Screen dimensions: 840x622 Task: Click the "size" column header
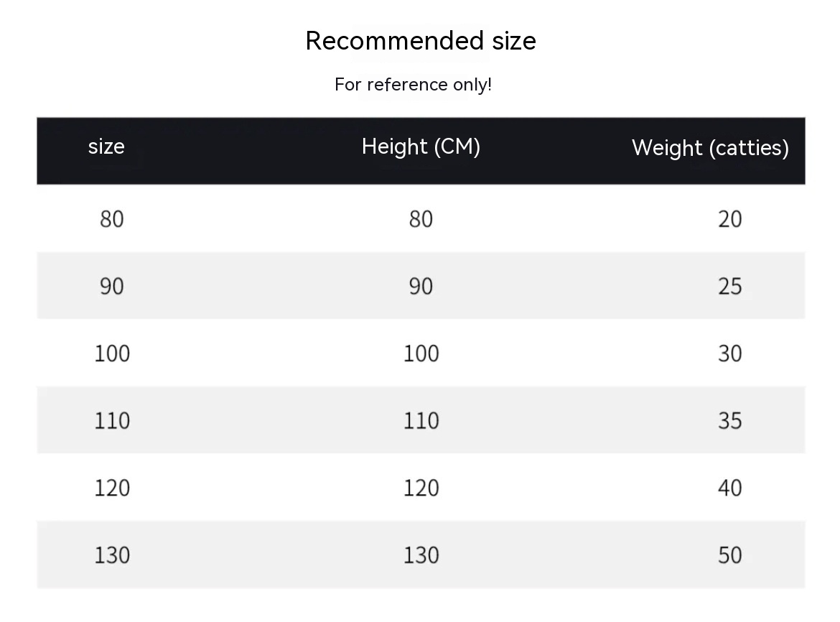pyautogui.click(x=106, y=147)
